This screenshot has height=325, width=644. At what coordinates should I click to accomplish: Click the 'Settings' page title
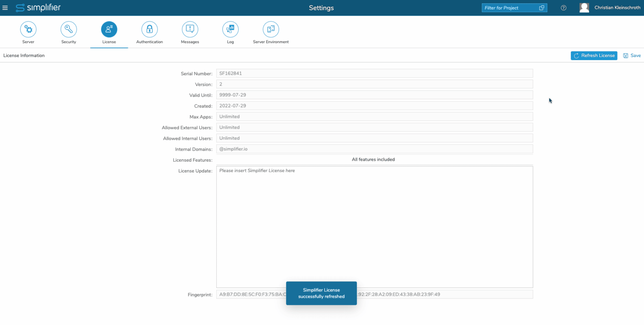pyautogui.click(x=321, y=8)
